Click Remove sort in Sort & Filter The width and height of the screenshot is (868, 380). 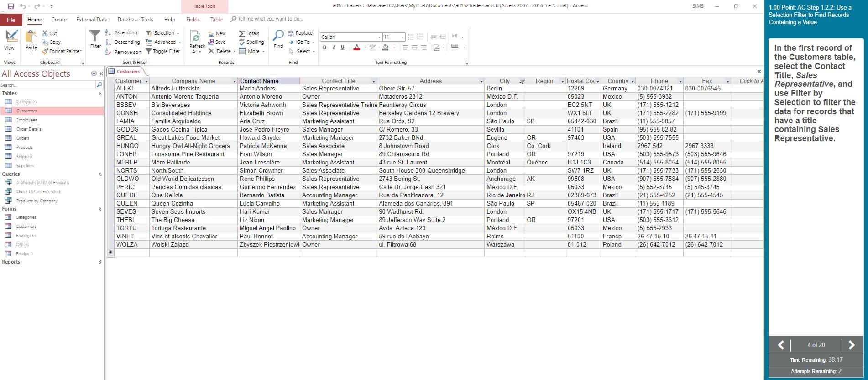123,52
